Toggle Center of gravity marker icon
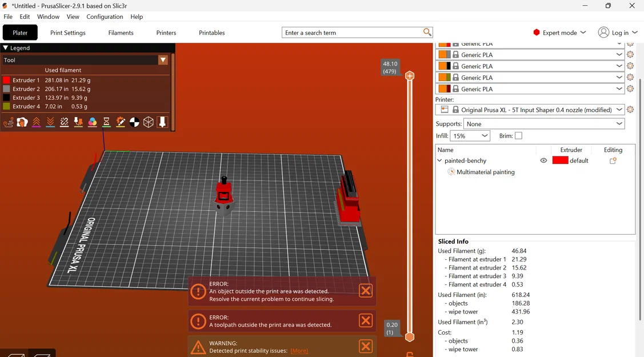Screen dimensions: 644x357 134,122
